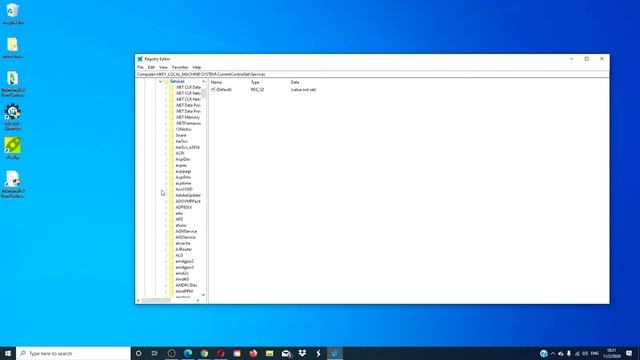Select the AmdPPM key
The width and height of the screenshot is (640, 360).
pos(184,291)
